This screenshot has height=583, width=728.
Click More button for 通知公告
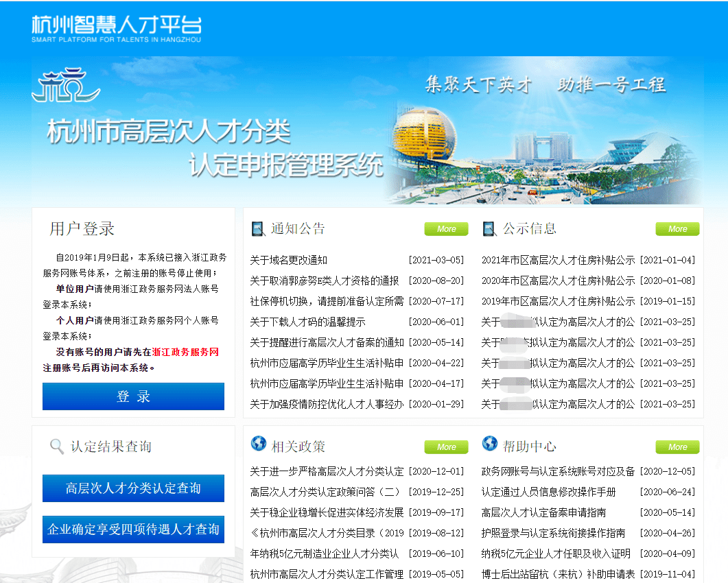[x=446, y=229]
